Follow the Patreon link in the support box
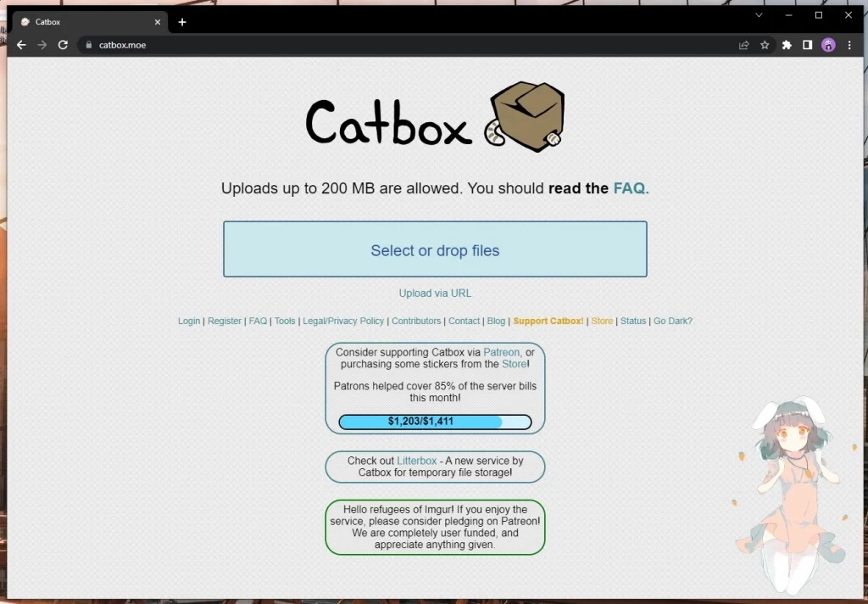868x604 pixels. 502,352
